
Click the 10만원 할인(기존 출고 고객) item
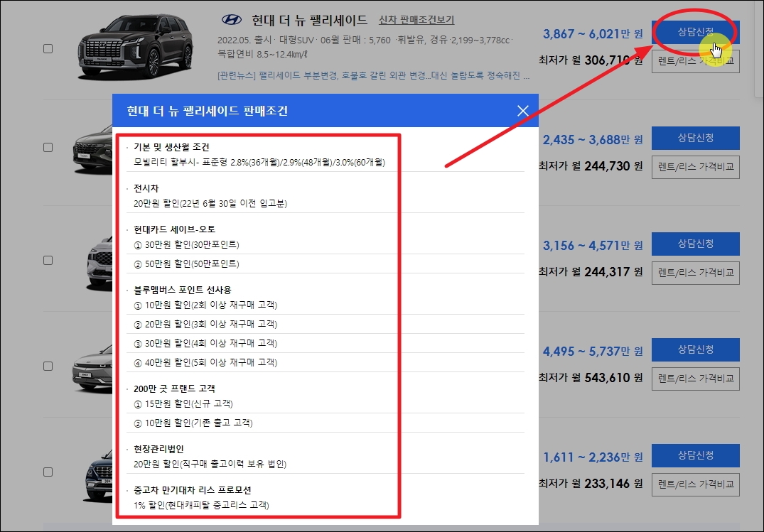tap(193, 423)
